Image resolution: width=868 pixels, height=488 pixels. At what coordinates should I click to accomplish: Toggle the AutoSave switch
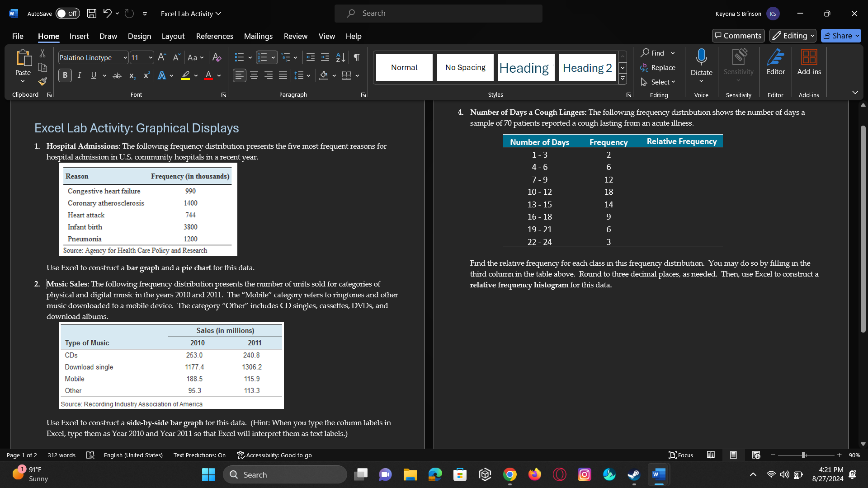[x=68, y=14]
